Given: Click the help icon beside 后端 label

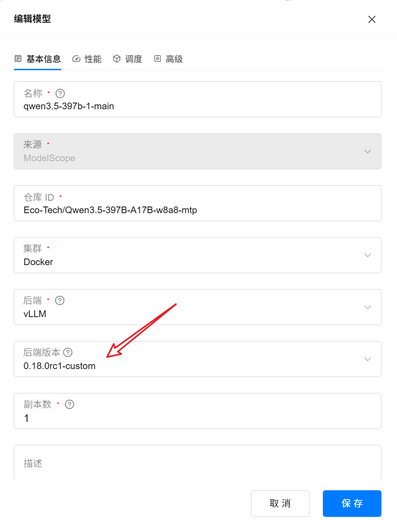Looking at the screenshot, I should click(x=60, y=301).
